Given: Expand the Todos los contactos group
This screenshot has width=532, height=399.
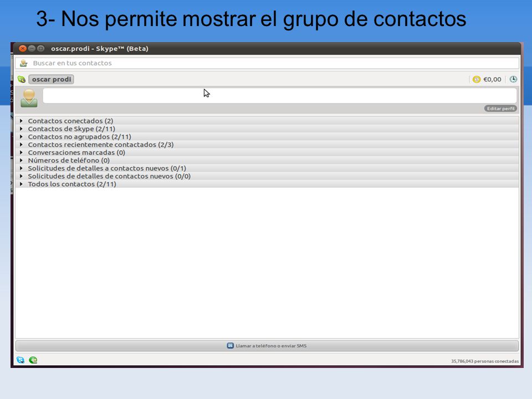Looking at the screenshot, I should 21,184.
